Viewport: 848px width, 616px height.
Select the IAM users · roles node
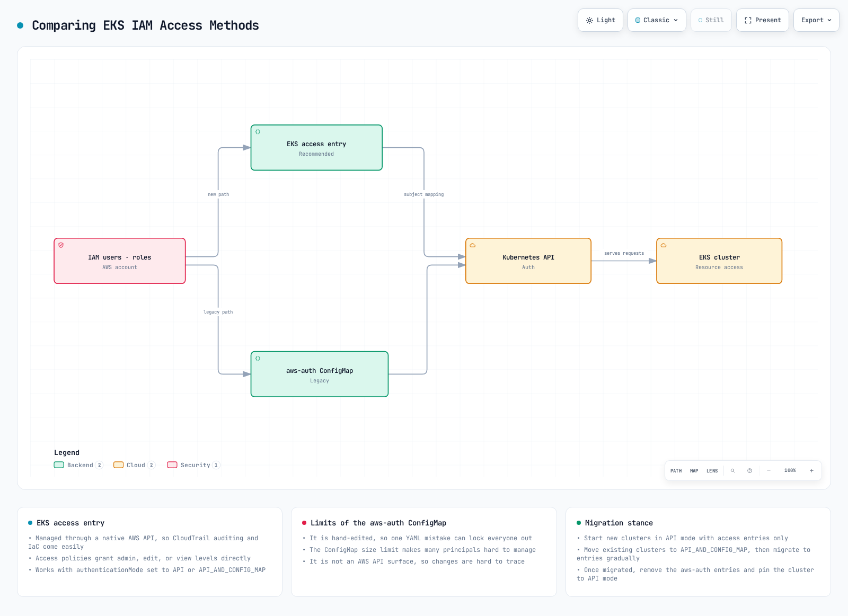click(x=120, y=261)
